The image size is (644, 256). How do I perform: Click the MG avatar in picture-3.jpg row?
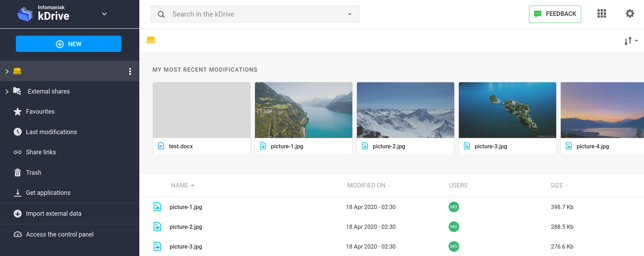pyautogui.click(x=454, y=246)
